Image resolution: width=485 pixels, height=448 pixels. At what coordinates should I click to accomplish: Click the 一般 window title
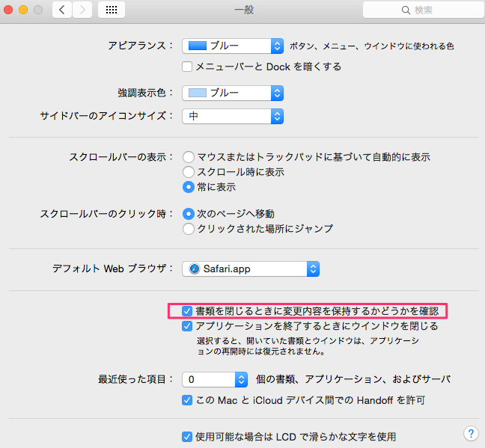pyautogui.click(x=244, y=10)
